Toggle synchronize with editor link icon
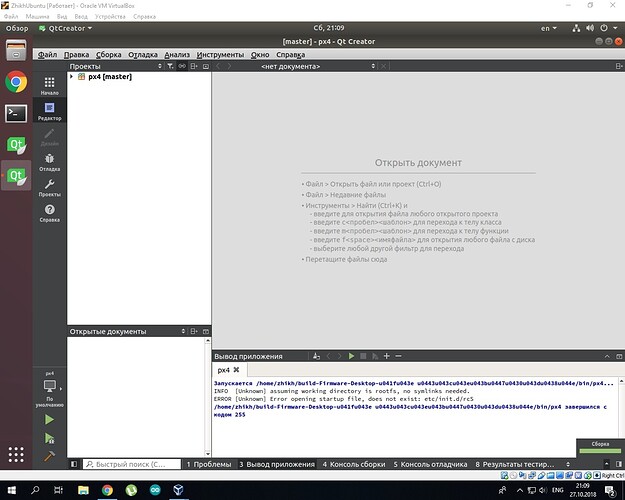The width and height of the screenshot is (625, 500). tap(182, 66)
